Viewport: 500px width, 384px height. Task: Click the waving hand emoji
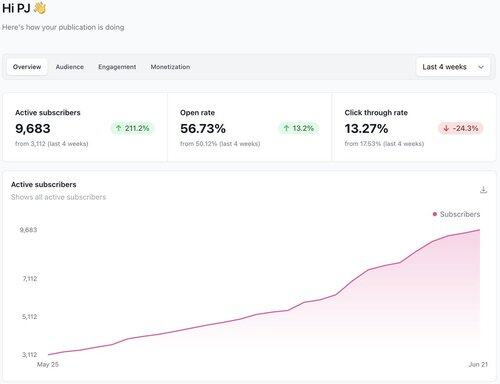[x=40, y=8]
